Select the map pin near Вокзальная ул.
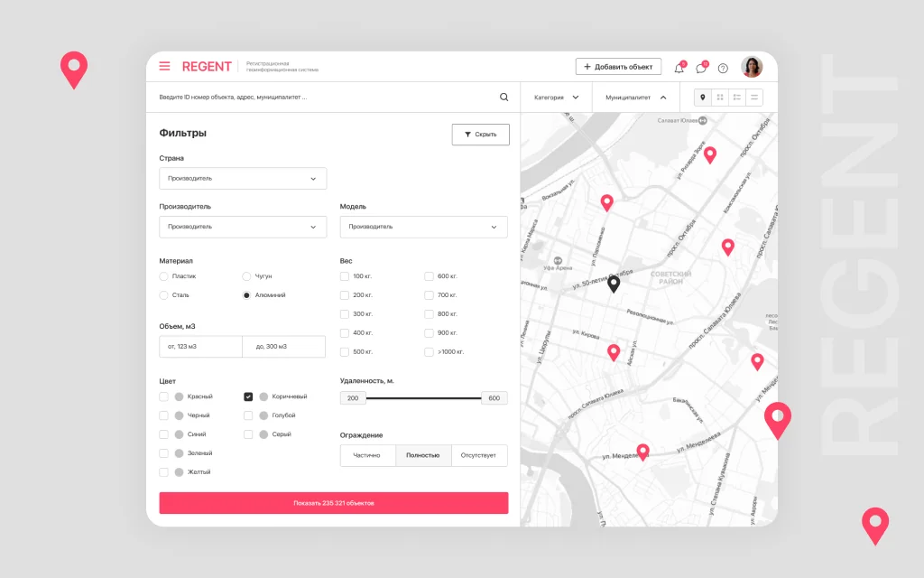 (x=607, y=203)
